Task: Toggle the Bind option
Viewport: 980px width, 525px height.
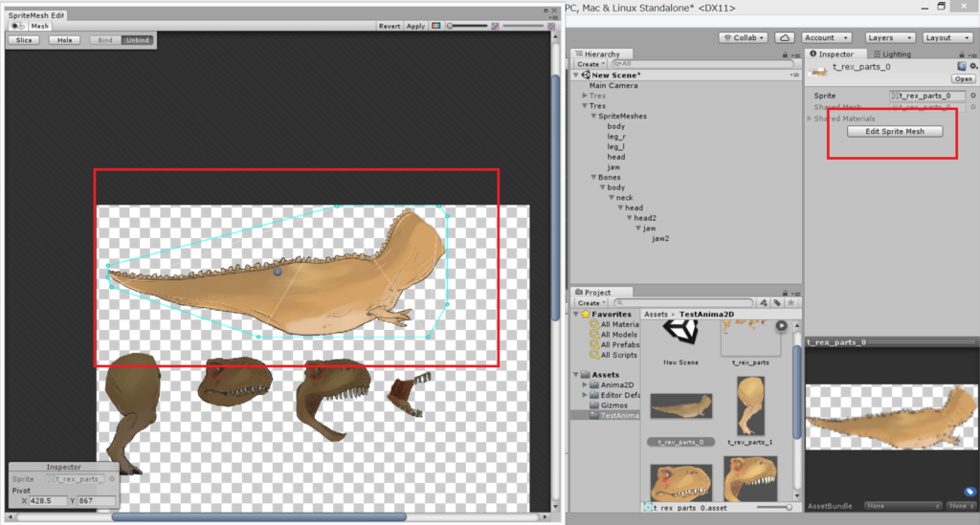Action: click(105, 40)
